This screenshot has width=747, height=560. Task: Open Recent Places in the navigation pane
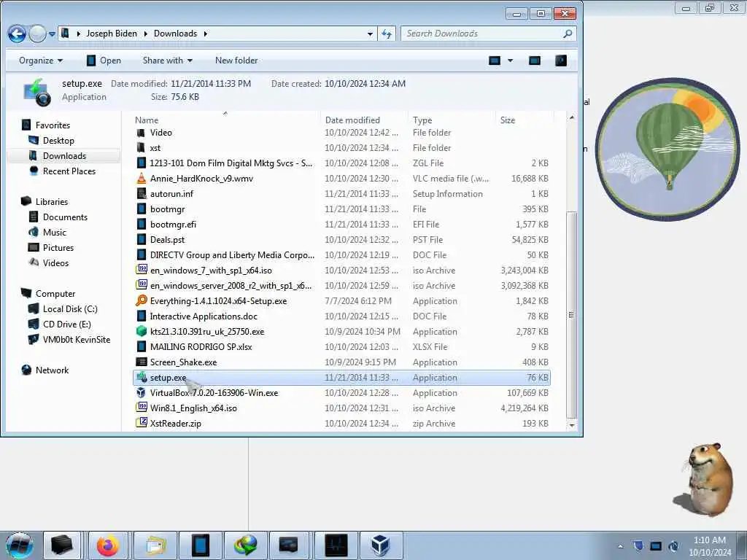point(69,171)
